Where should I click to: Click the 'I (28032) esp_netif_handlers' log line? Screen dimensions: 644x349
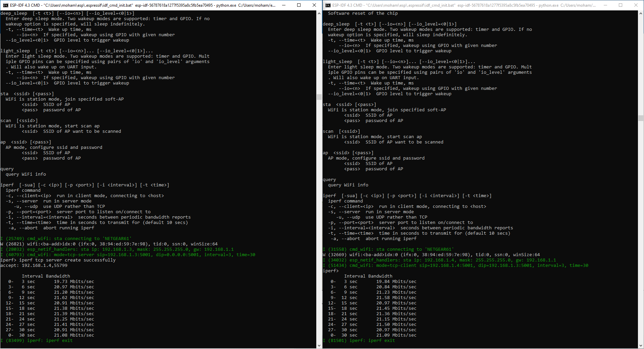pos(117,249)
